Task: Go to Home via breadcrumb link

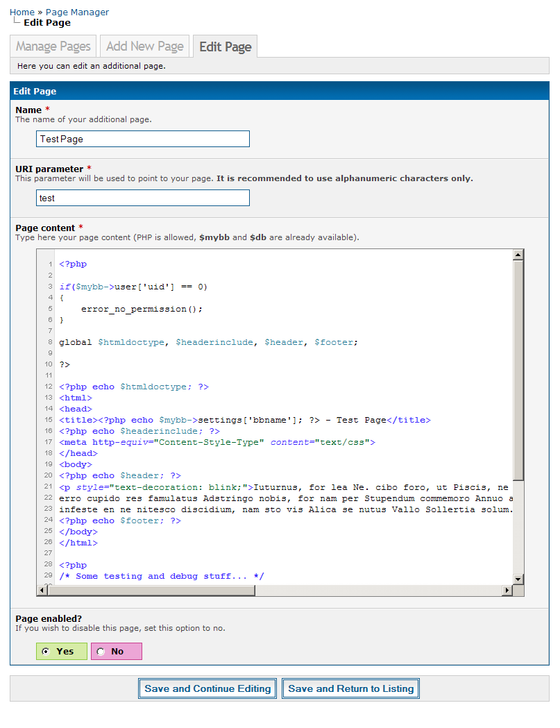Action: (x=22, y=12)
